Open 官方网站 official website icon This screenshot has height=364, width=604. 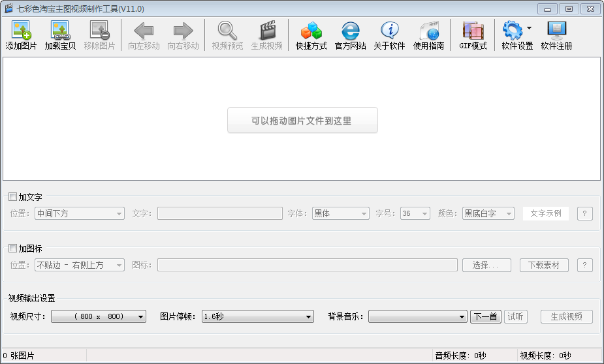click(350, 31)
